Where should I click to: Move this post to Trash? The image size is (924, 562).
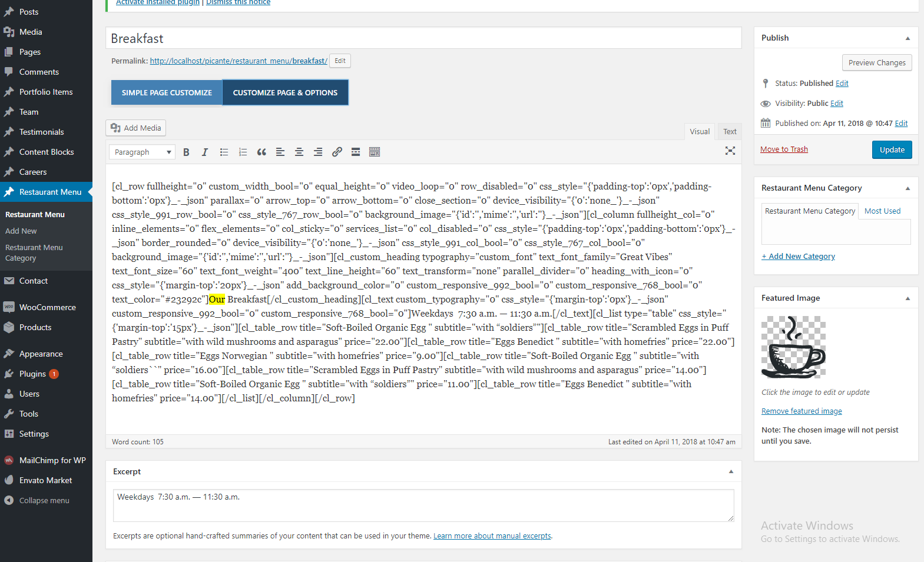pos(784,149)
